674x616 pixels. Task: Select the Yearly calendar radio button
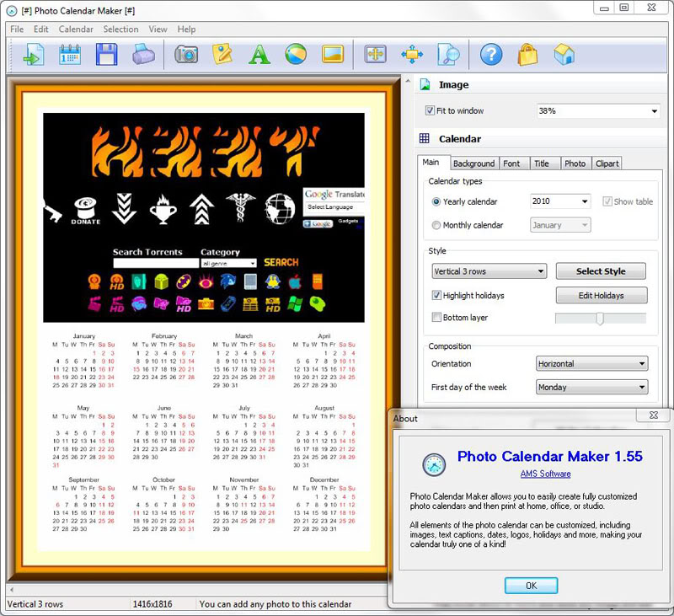pos(436,201)
